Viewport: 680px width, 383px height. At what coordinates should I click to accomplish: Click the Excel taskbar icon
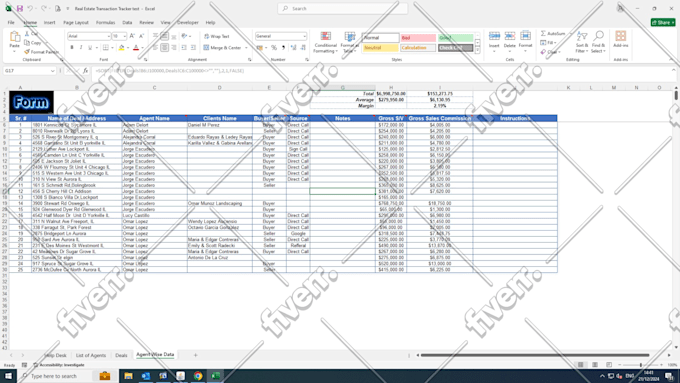pyautogui.click(x=216, y=376)
